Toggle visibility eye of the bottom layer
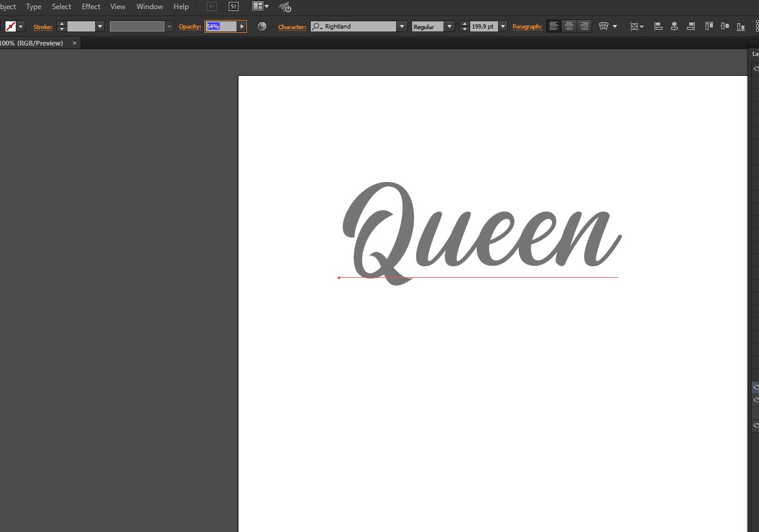The image size is (759, 532). pos(756,425)
